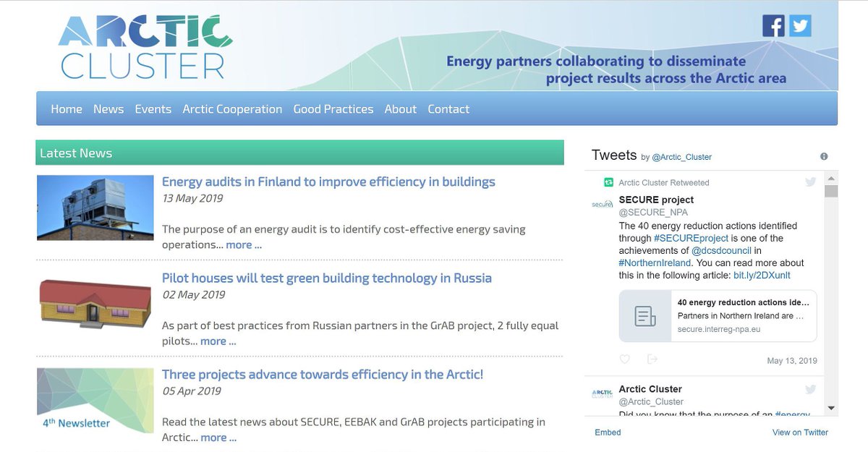The image size is (868, 452).
Task: Click #NorthernIreland hashtag
Action: (655, 263)
